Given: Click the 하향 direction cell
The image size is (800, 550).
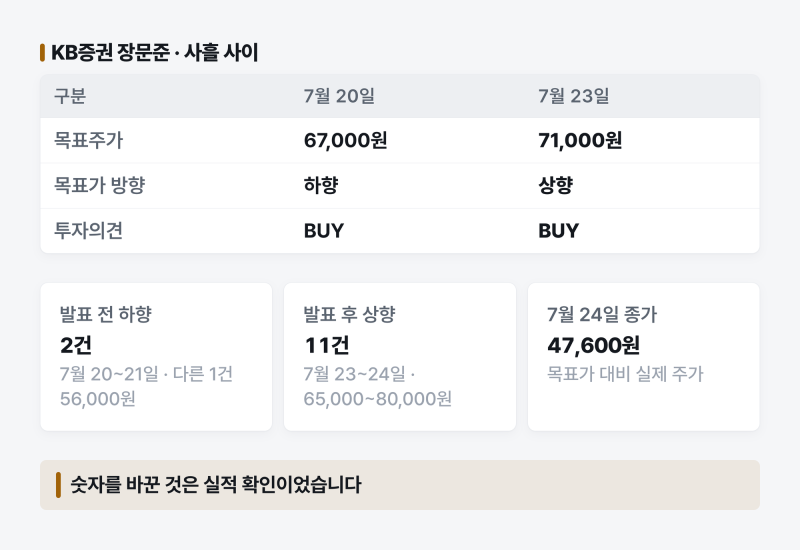Looking at the screenshot, I should tap(321, 185).
